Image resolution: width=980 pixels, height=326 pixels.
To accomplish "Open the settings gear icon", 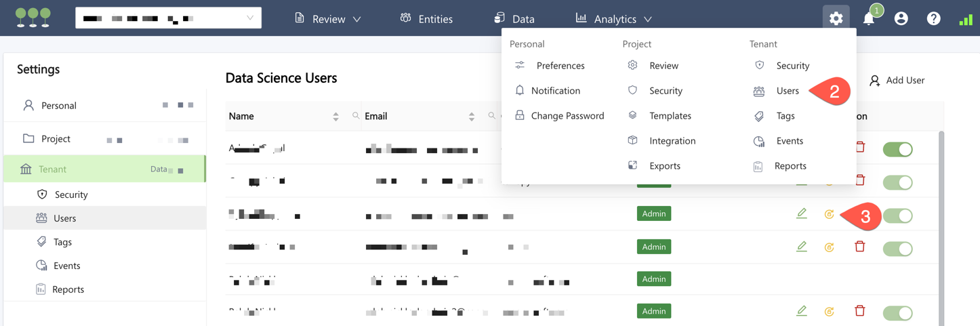I will [x=836, y=18].
